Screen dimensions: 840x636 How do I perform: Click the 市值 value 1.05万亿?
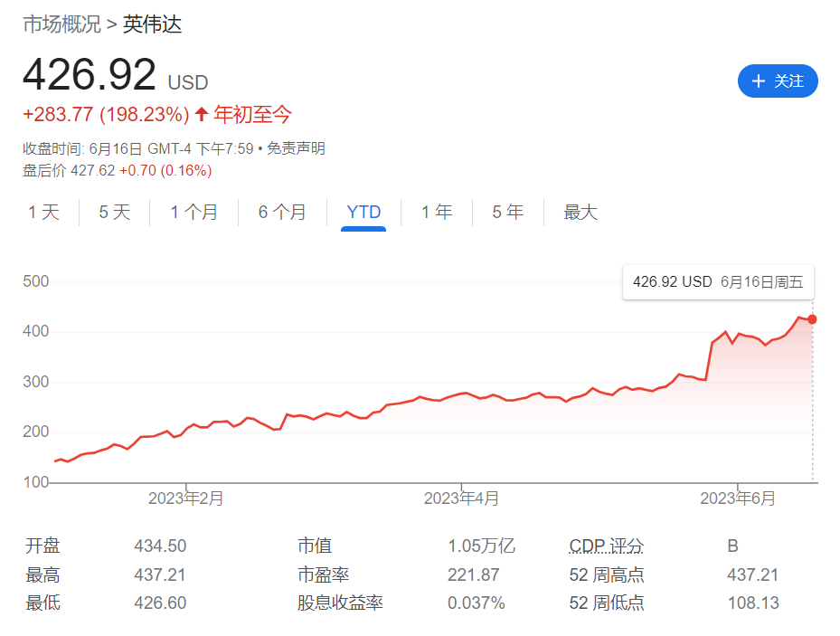(x=481, y=546)
